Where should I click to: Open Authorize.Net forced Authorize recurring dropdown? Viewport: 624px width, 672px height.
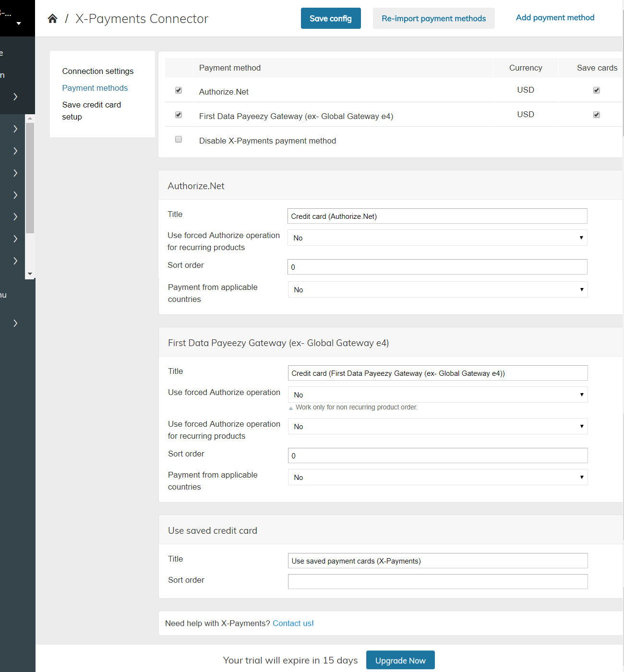(437, 238)
